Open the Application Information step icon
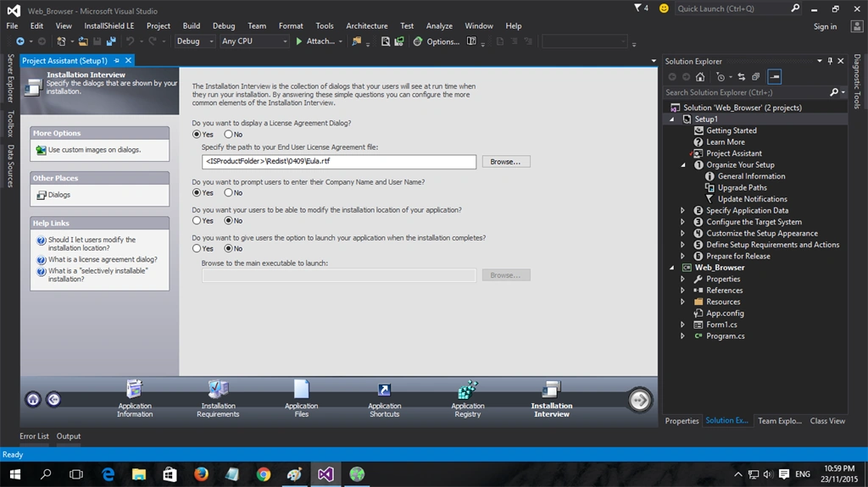 click(x=135, y=389)
